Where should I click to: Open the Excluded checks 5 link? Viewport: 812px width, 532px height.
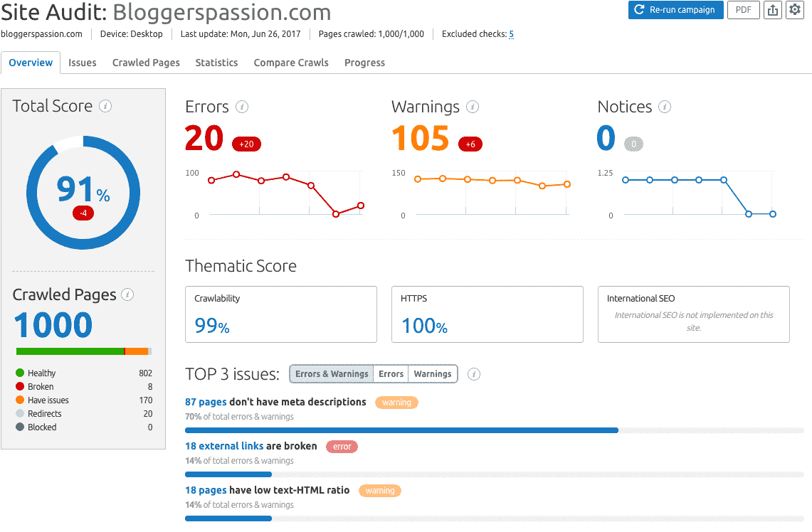point(511,34)
